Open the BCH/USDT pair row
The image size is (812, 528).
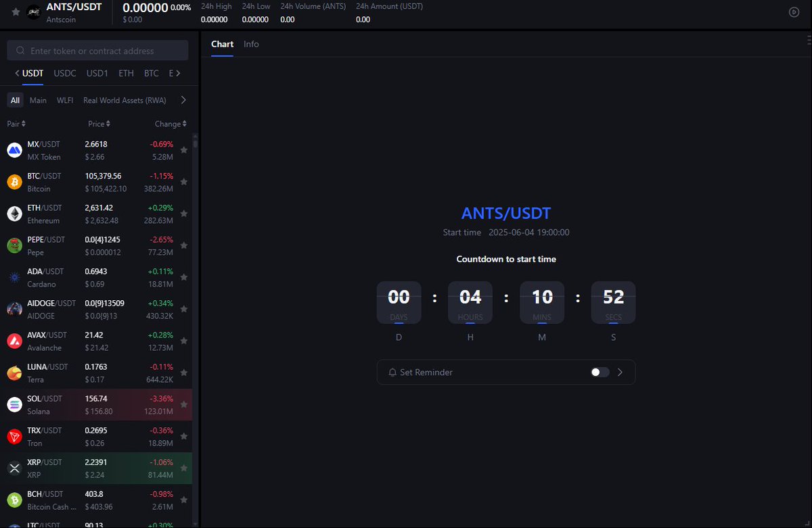(96, 500)
